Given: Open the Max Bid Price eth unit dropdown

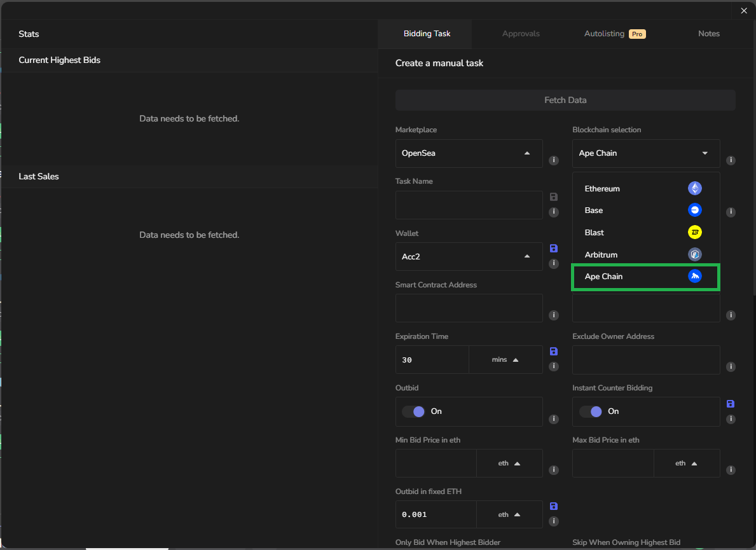Looking at the screenshot, I should 687,464.
